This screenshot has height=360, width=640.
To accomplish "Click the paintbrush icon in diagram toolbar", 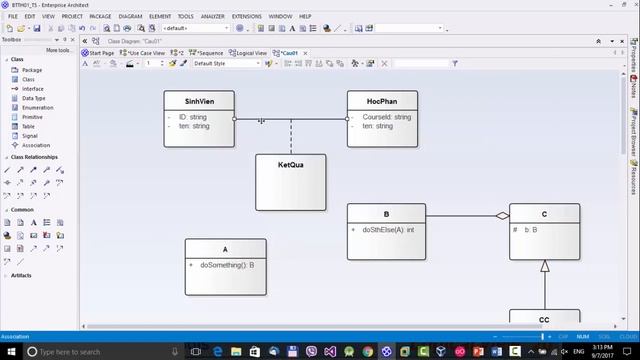I will pos(183,63).
